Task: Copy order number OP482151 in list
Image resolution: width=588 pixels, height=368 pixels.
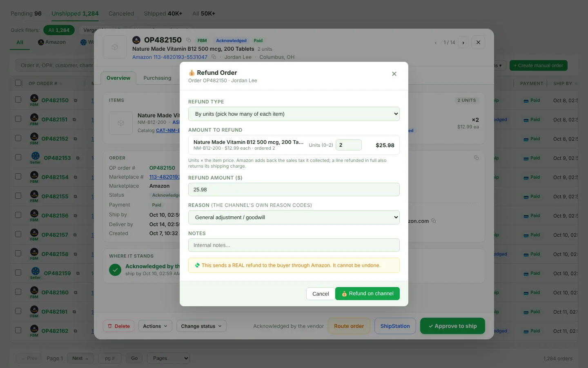Action: [x=74, y=120]
